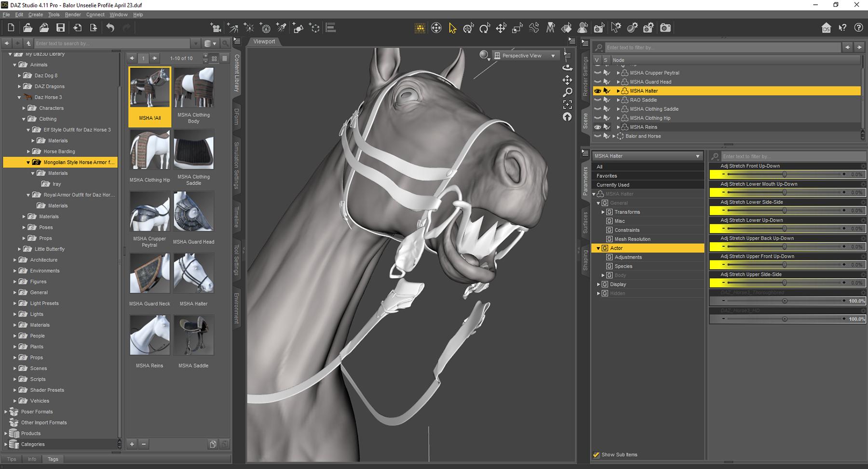The height and width of the screenshot is (469, 868).
Task: Create a new point light
Action: 249,28
